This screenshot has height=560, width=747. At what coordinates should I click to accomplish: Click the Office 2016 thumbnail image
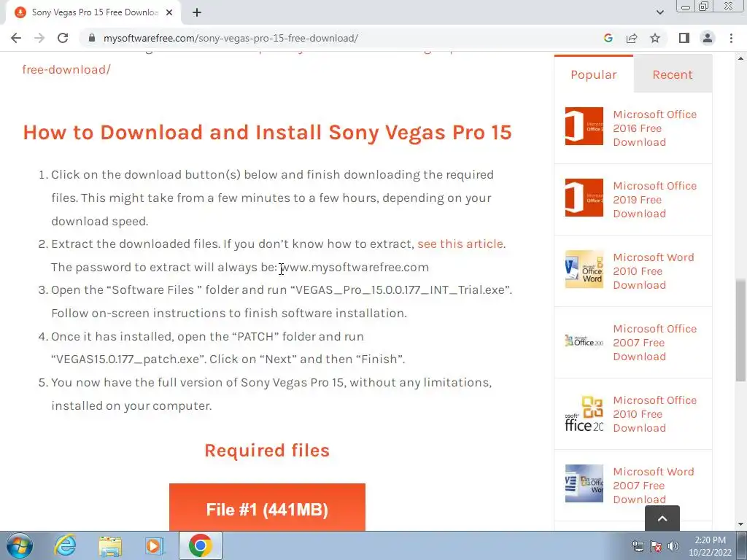pos(584,126)
